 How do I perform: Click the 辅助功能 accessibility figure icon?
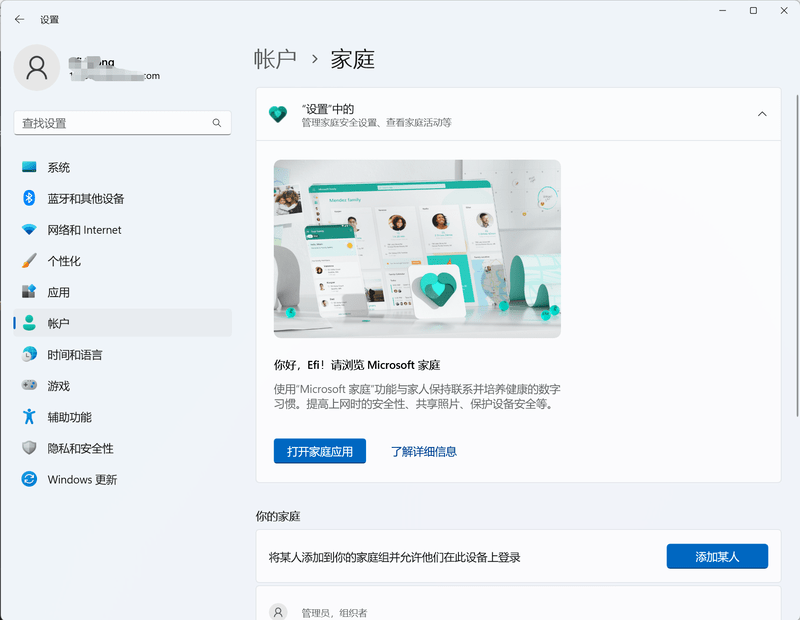click(x=29, y=416)
